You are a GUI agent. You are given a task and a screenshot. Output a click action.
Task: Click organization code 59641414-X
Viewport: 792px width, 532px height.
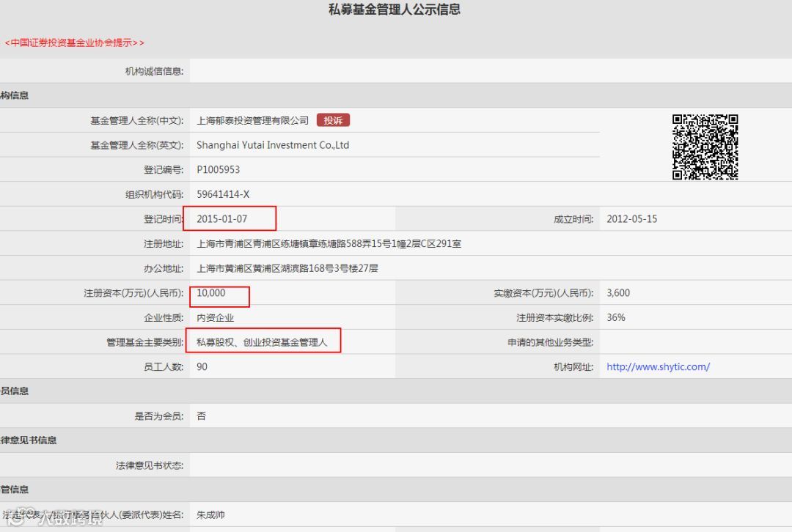[223, 194]
